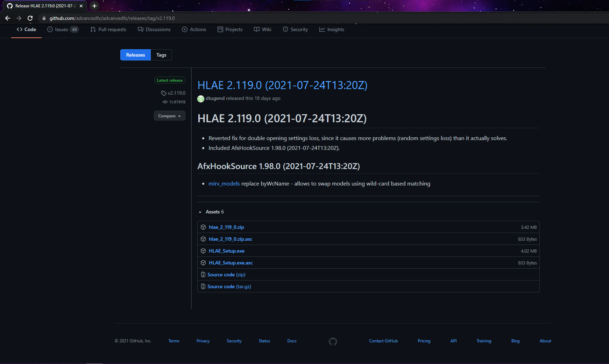The height and width of the screenshot is (364, 609).
Task: Open the footer Blog link
Action: [x=515, y=341]
